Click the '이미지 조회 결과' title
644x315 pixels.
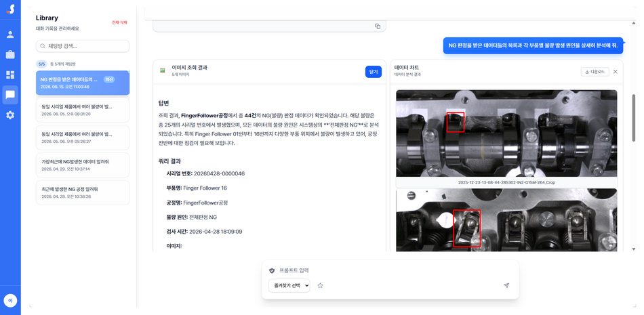(189, 67)
